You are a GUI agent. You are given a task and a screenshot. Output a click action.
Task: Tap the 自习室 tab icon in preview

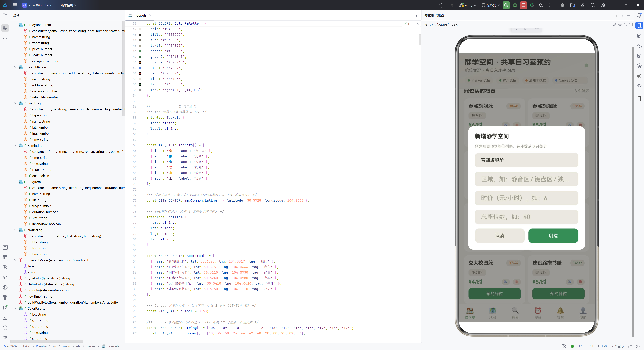click(x=470, y=311)
